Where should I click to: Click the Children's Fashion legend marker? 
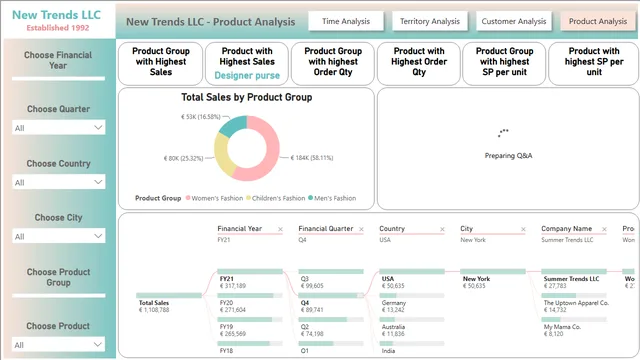[248, 198]
